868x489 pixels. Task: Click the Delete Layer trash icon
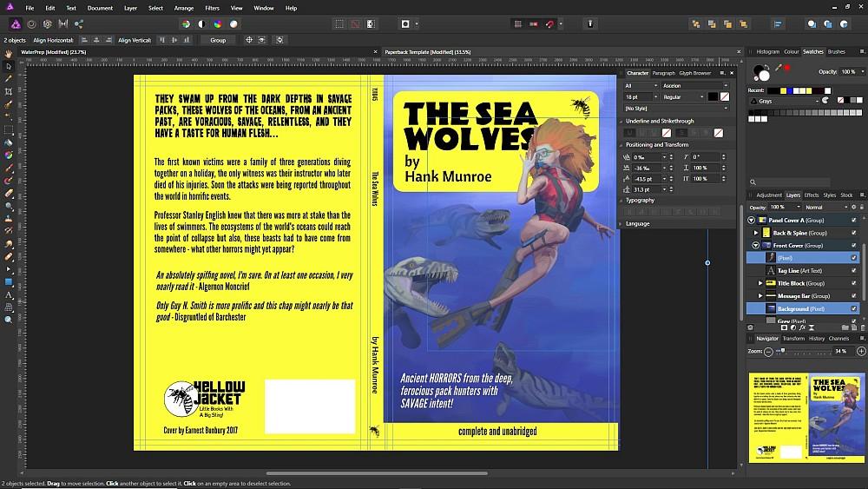[863, 327]
